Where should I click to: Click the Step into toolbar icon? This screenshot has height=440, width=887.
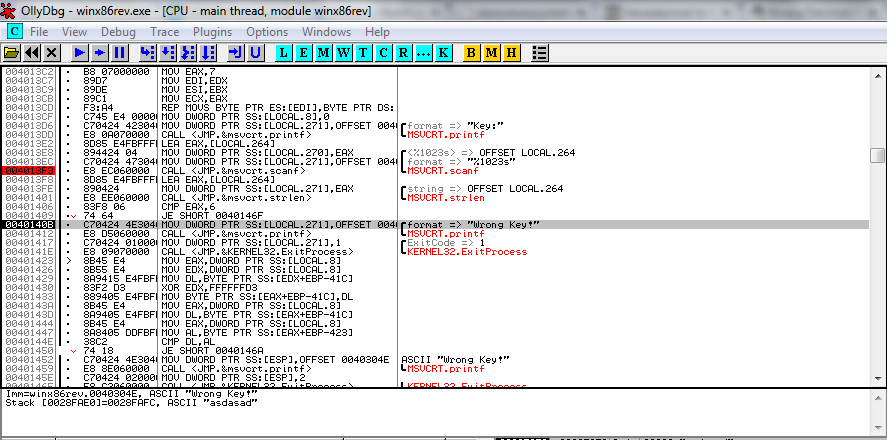pyautogui.click(x=148, y=53)
